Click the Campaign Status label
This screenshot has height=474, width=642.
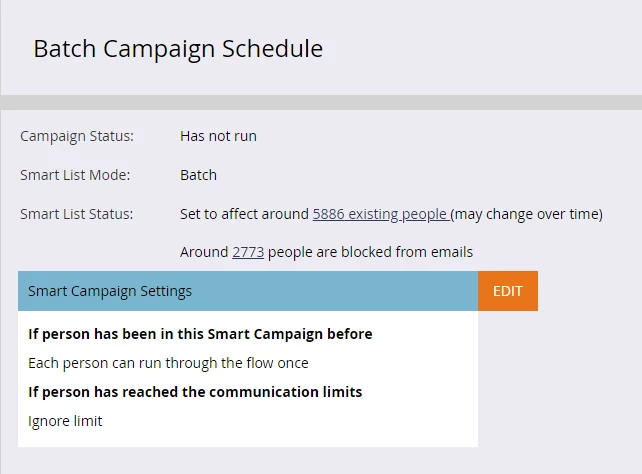pos(77,136)
